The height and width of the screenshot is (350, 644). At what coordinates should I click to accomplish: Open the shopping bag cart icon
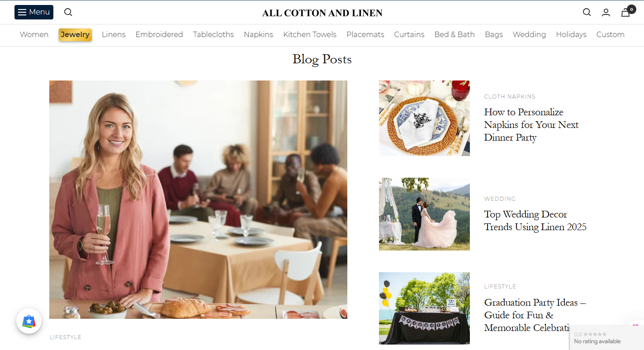[x=625, y=13]
